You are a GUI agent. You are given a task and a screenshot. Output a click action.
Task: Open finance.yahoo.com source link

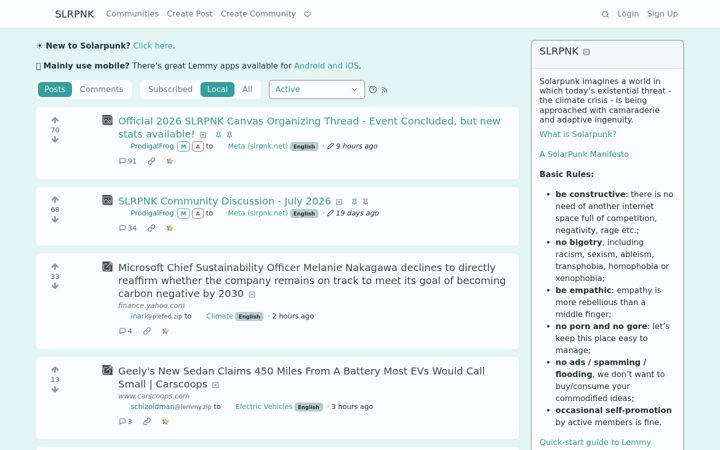(x=152, y=305)
